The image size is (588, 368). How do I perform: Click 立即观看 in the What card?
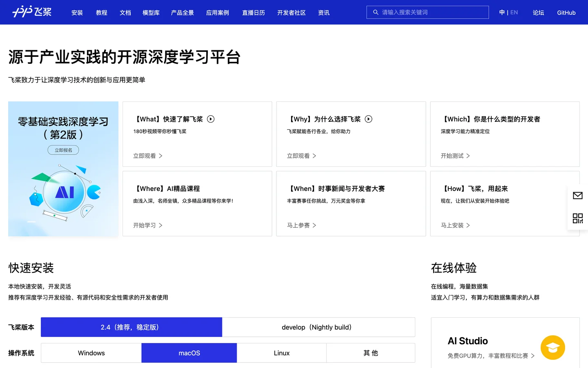(x=145, y=156)
